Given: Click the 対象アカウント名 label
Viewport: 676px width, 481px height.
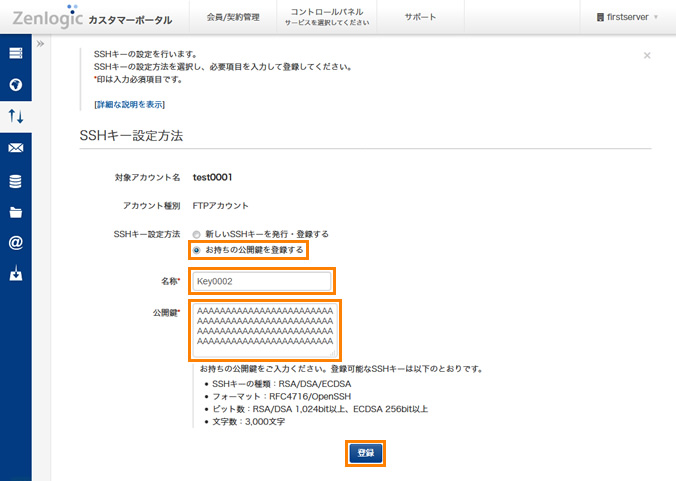Looking at the screenshot, I should click(x=147, y=177).
